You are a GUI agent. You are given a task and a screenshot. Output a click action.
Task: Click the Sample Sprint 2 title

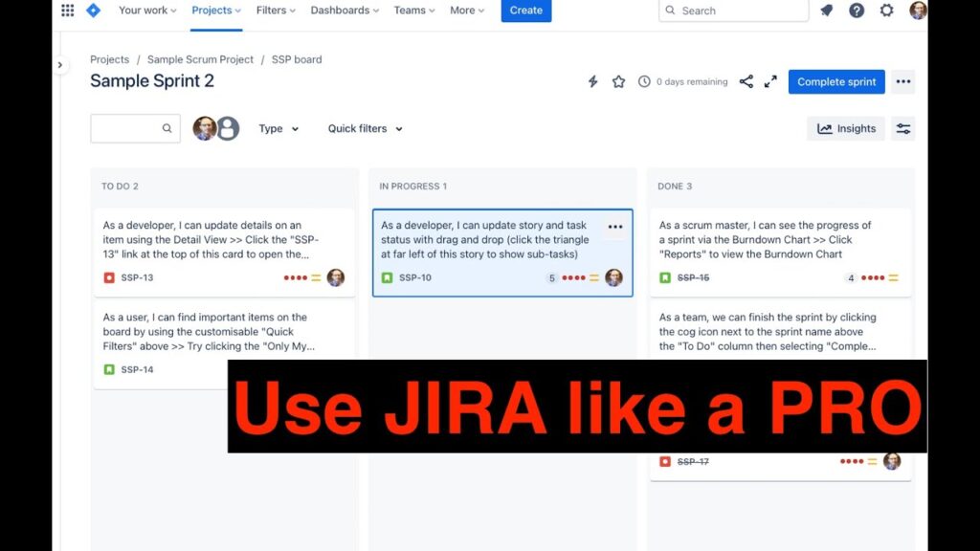152,80
